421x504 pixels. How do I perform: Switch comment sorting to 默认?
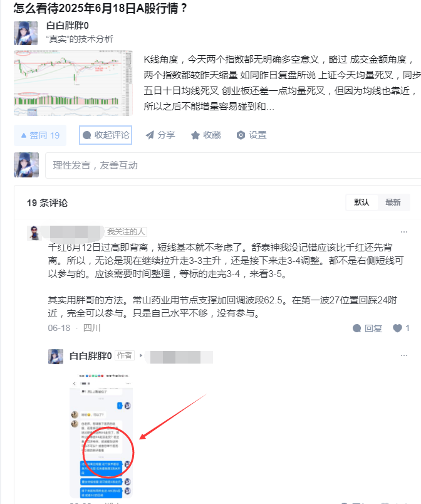tap(361, 202)
